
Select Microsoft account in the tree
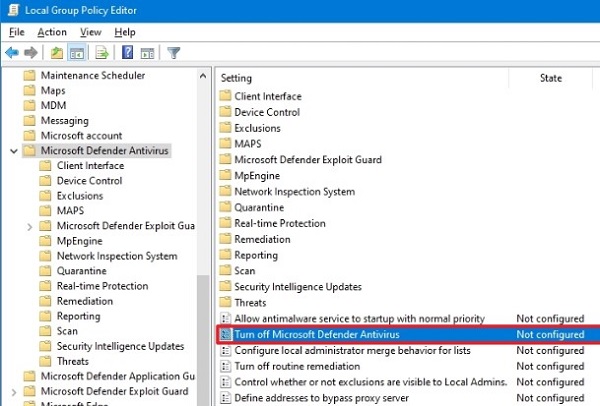coord(82,135)
